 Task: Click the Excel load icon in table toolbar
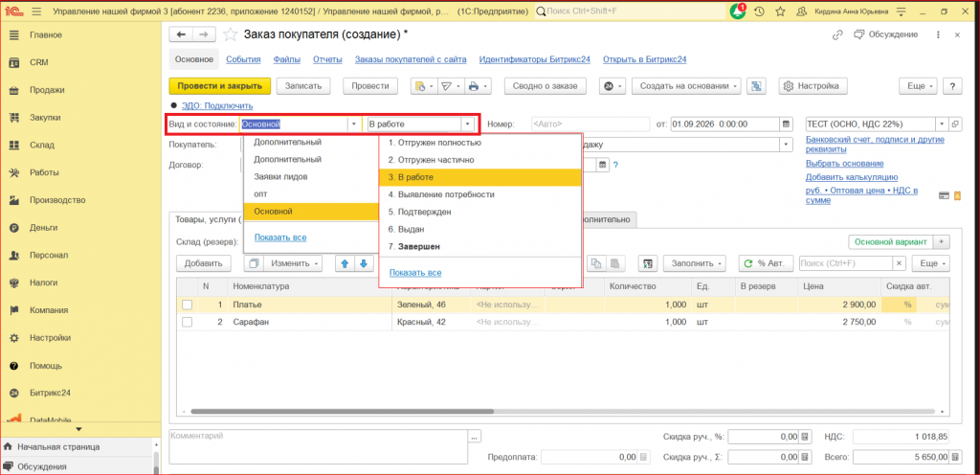(x=648, y=263)
